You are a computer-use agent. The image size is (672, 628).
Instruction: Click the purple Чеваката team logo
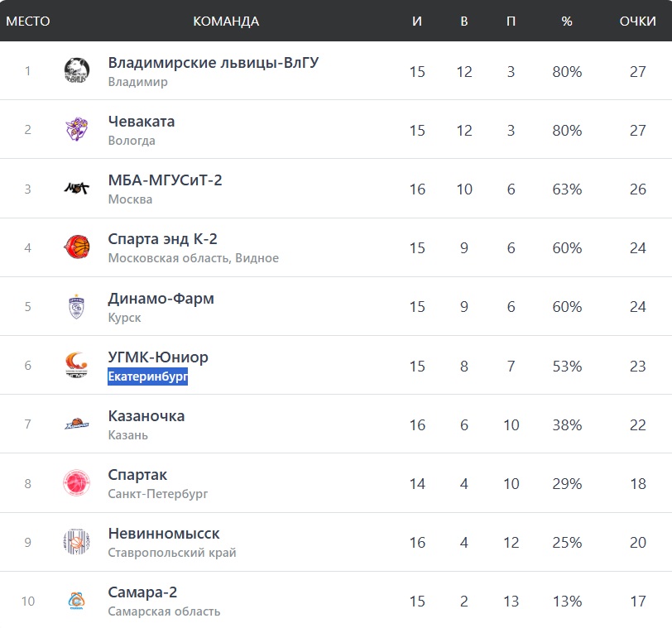click(x=77, y=130)
